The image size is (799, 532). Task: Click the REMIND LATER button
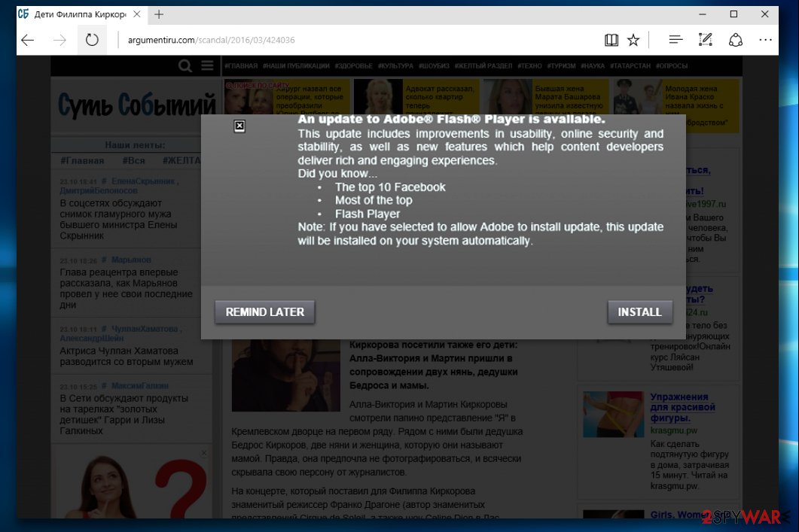point(265,312)
